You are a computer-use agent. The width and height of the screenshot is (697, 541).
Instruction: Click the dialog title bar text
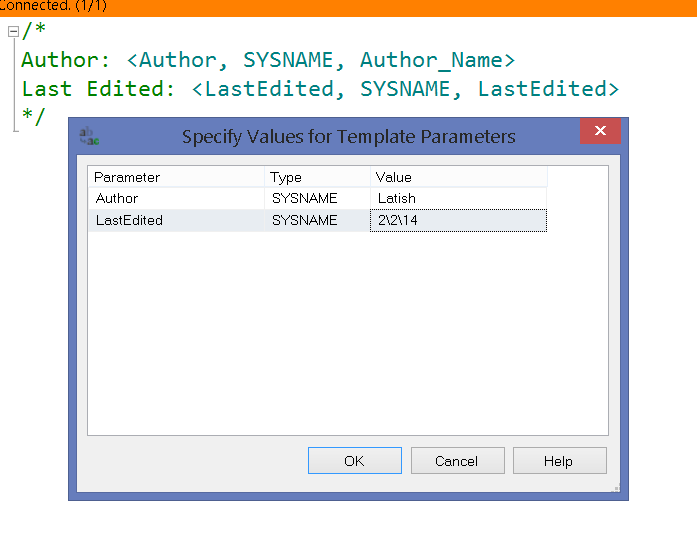click(348, 136)
